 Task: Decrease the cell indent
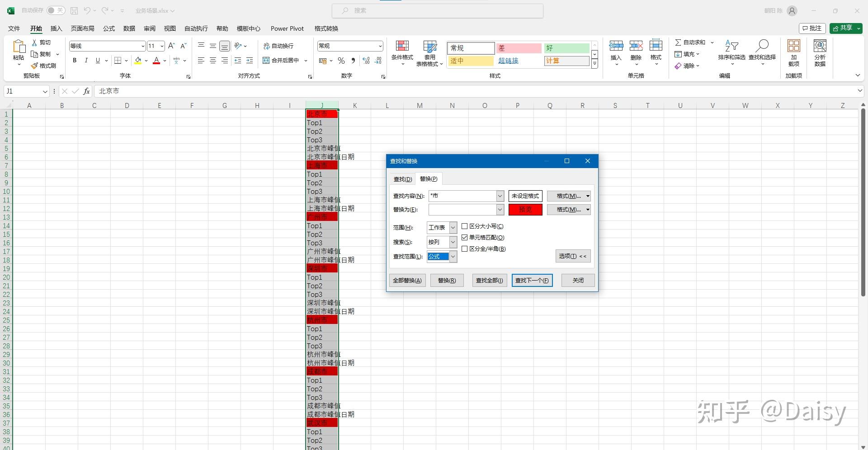[238, 61]
